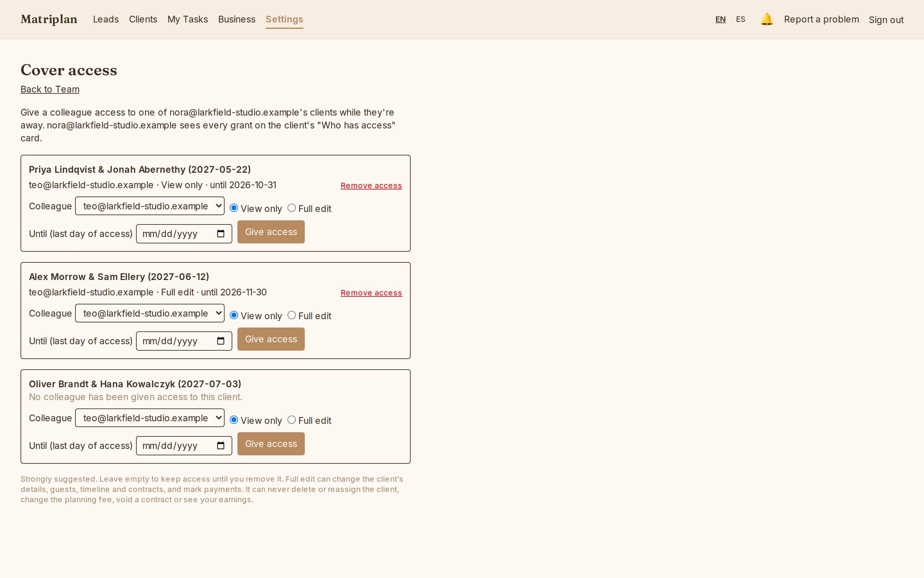
Task: Remove access for Alex Morrow client
Action: (371, 293)
